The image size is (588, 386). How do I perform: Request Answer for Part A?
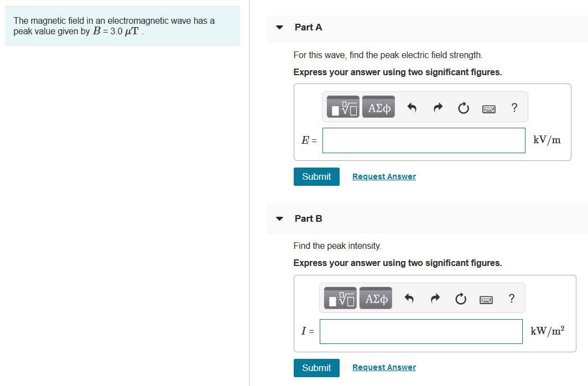coord(384,176)
